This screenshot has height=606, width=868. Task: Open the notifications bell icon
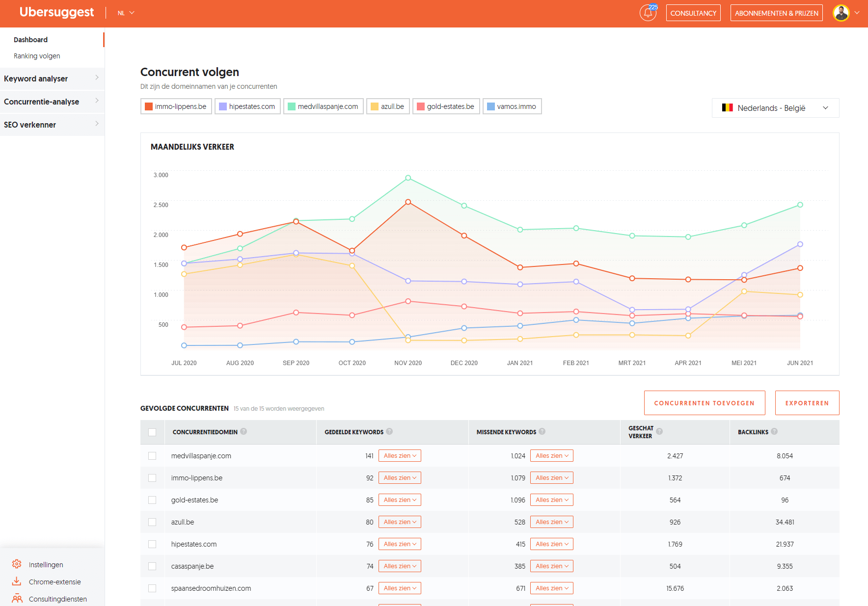(648, 13)
